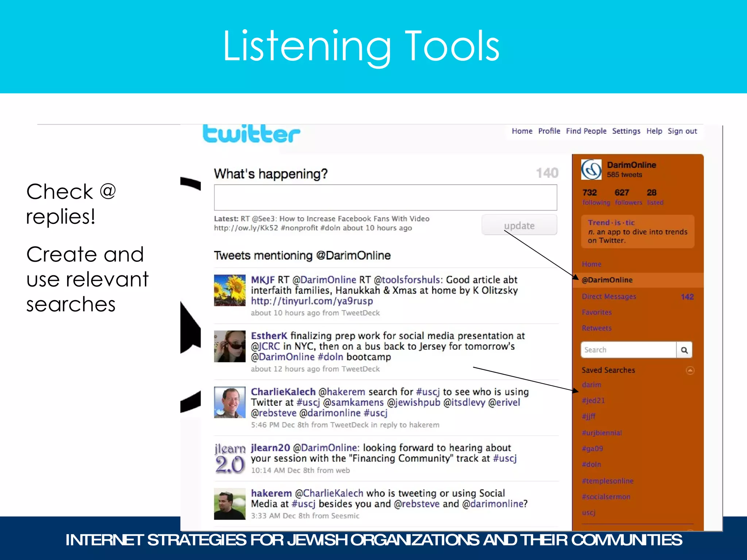The image size is (747, 560).
Task: Collapse the Saved Searches section
Action: [690, 370]
